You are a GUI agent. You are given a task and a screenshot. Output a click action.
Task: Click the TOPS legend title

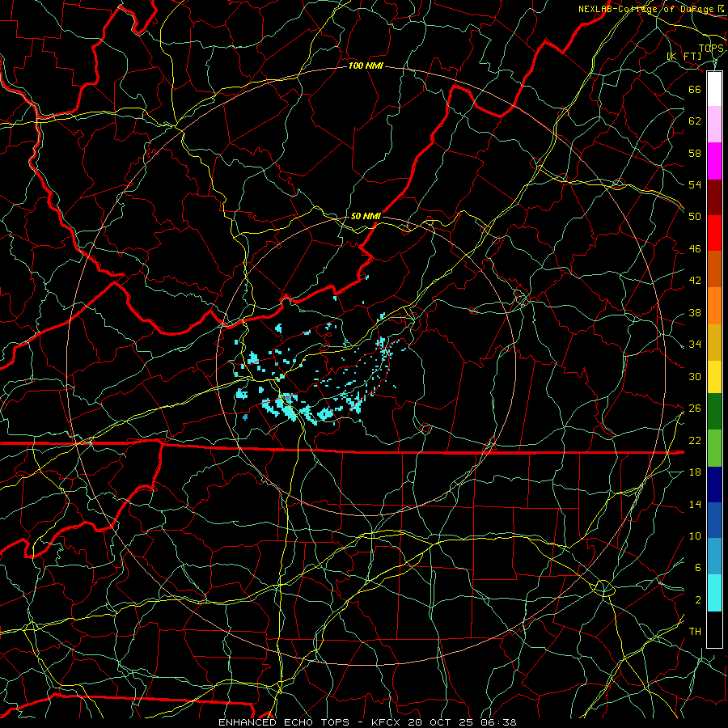(711, 49)
